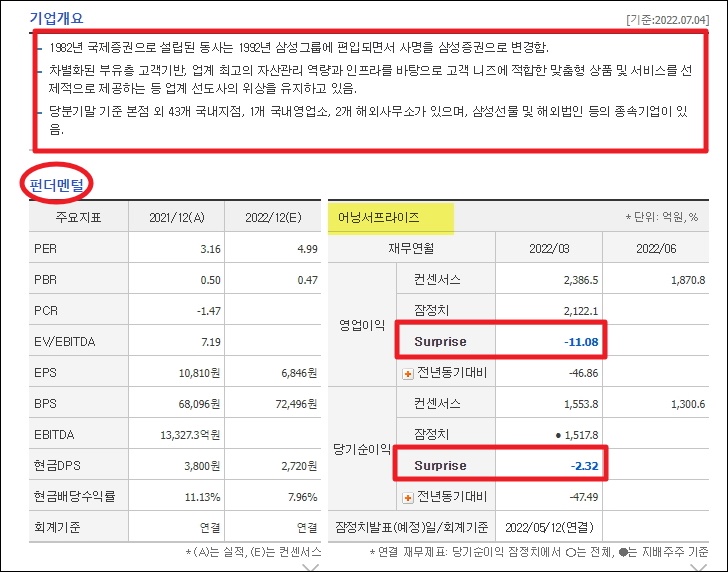Select 당기순이익 컨센서스 value 1,553.8
Image resolution: width=728 pixels, height=572 pixels.
click(x=581, y=404)
